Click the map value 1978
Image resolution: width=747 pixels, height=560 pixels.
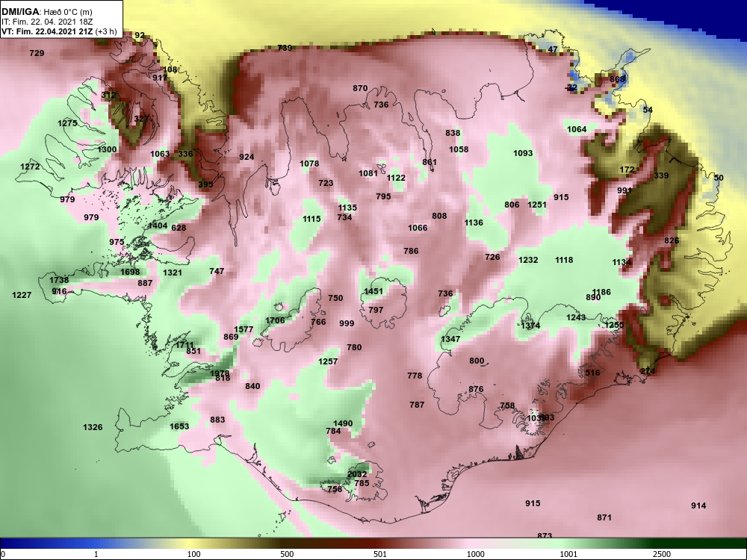pos(220,373)
